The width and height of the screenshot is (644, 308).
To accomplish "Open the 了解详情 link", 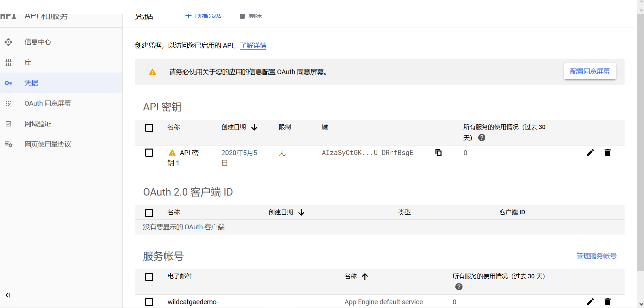I will pos(253,45).
